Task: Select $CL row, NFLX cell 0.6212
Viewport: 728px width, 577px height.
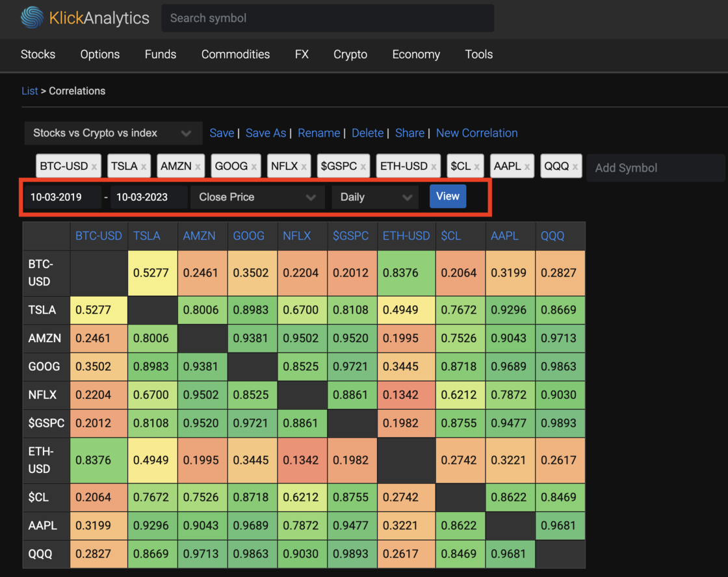Action: tap(302, 497)
